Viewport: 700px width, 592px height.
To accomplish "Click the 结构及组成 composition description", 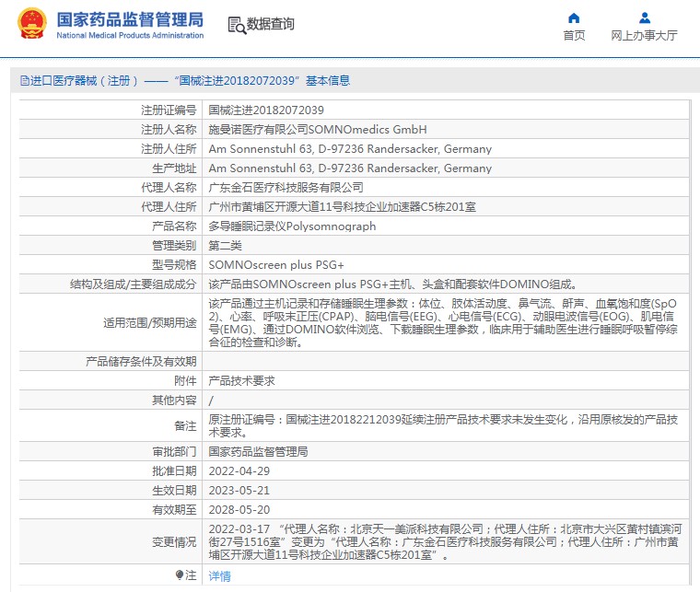I will (393, 284).
